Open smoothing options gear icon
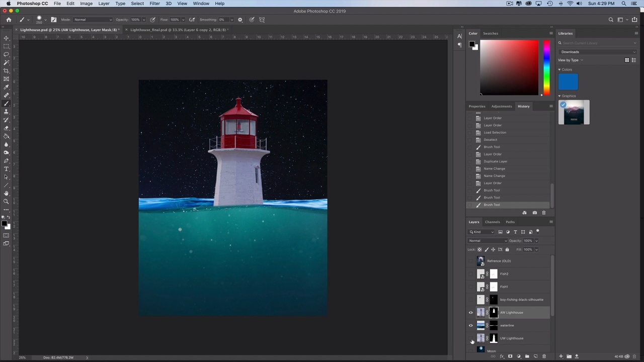644x362 pixels. pyautogui.click(x=240, y=20)
